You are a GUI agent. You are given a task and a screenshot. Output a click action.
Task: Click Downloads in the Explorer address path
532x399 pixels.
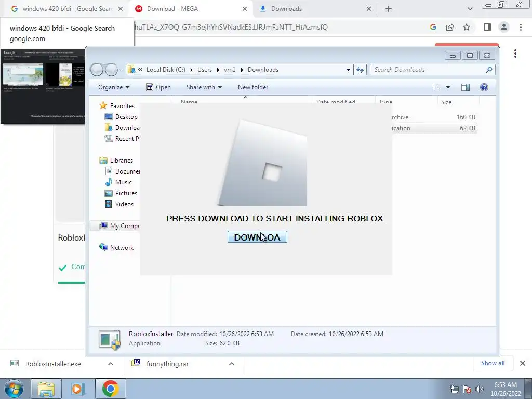point(263,70)
